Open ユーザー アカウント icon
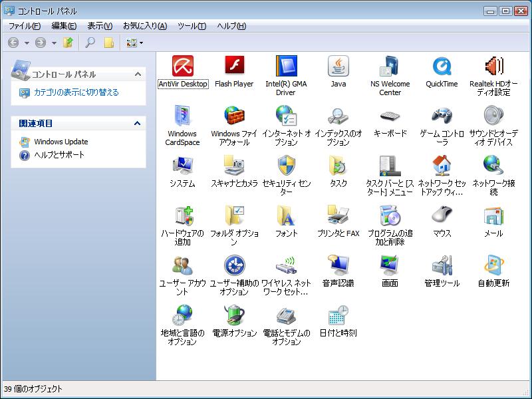This screenshot has height=399, width=532. [x=182, y=265]
